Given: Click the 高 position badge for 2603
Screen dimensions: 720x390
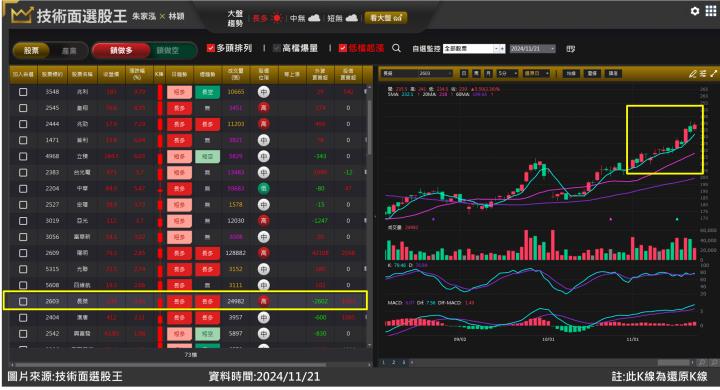Looking at the screenshot, I should [x=264, y=301].
